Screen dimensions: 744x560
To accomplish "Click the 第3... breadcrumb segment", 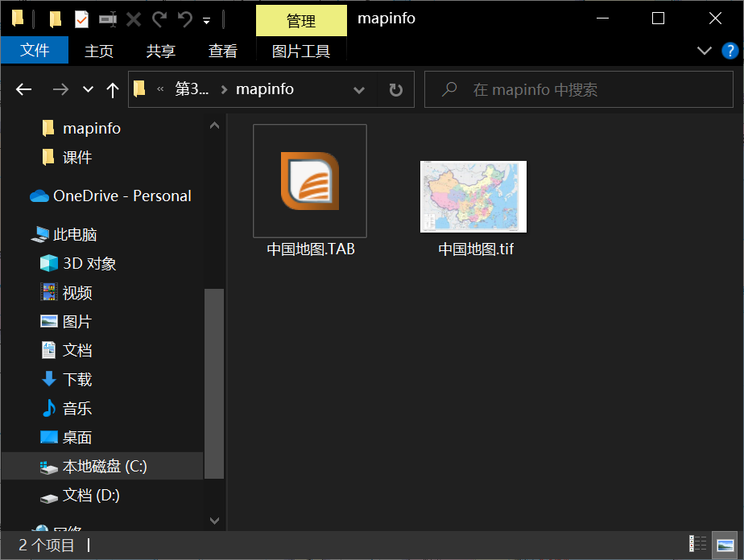I will coord(192,89).
